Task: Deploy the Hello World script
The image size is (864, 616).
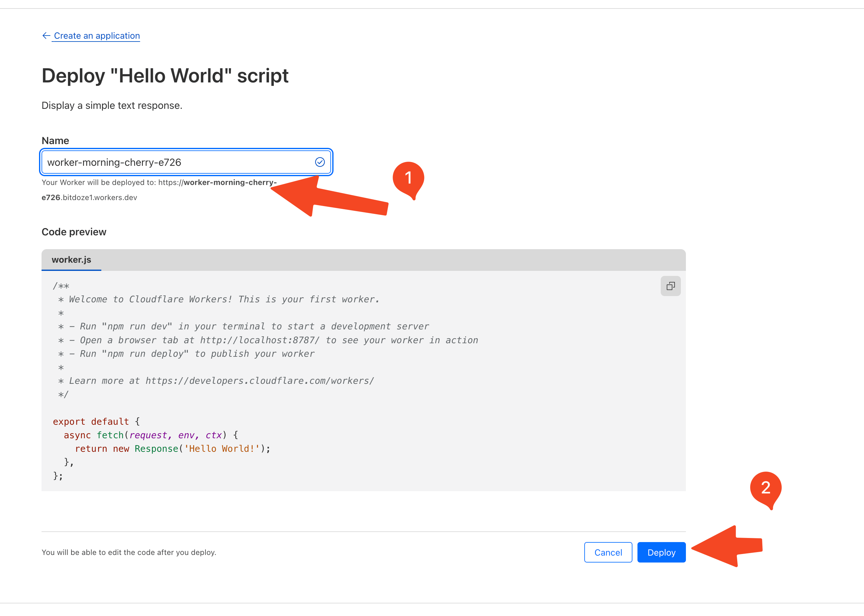Action: [661, 552]
